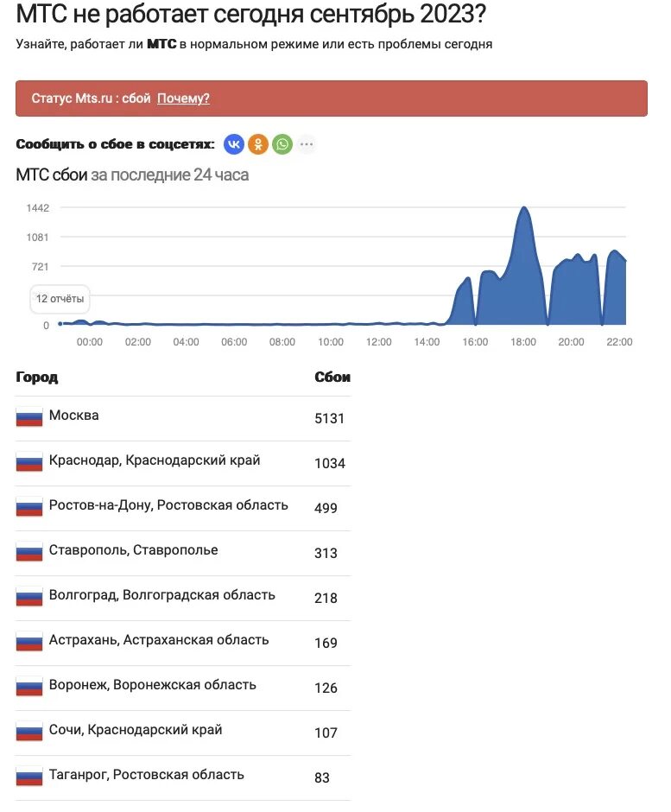Click the Russian flag next to Москва
This screenshot has width=671, height=812.
point(29,417)
